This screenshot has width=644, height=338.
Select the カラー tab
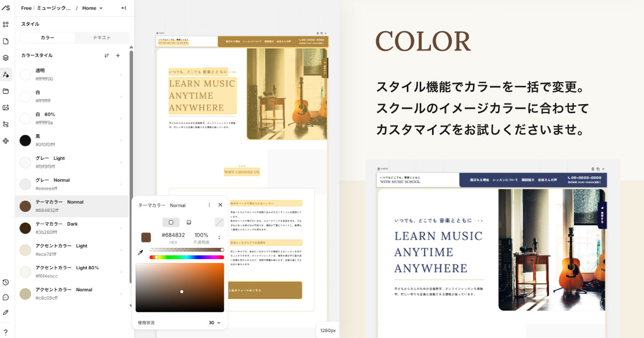[47, 38]
